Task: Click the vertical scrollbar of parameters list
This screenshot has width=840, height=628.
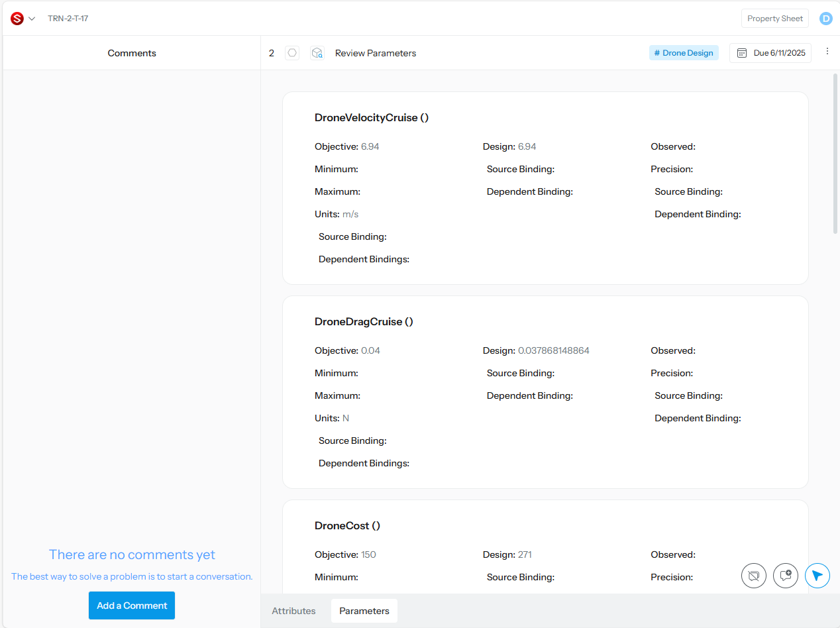Action: tap(835, 154)
